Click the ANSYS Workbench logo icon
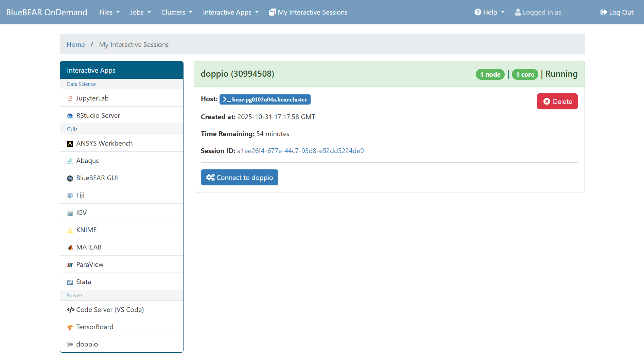This screenshot has height=353, width=644. pos(70,144)
